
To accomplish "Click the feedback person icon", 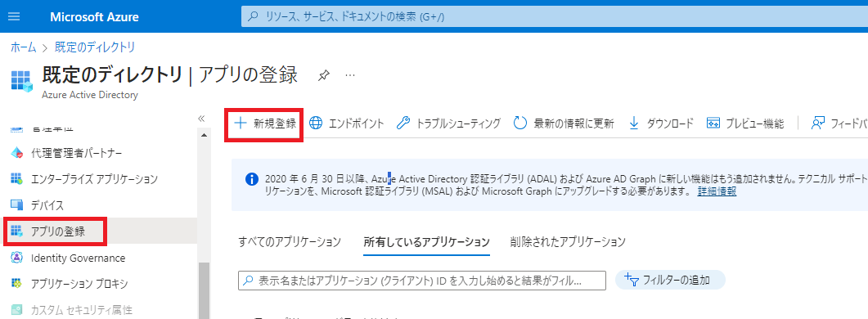I will pyautogui.click(x=818, y=123).
